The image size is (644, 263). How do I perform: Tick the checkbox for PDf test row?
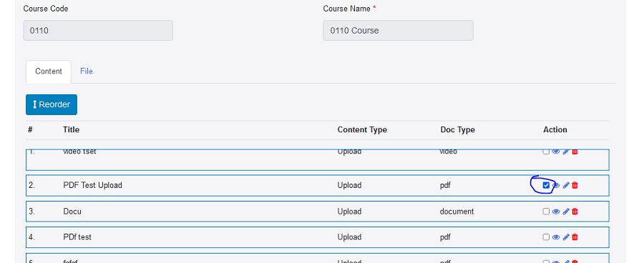click(546, 237)
